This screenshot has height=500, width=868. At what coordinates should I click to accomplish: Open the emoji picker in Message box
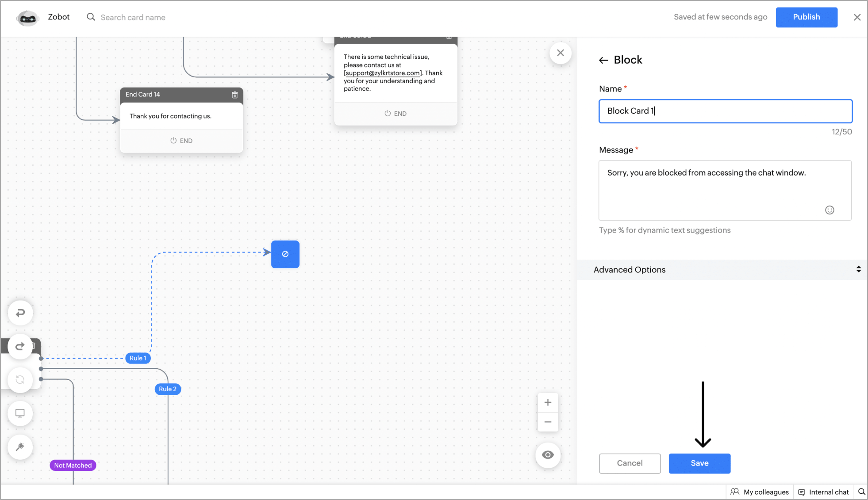click(830, 210)
